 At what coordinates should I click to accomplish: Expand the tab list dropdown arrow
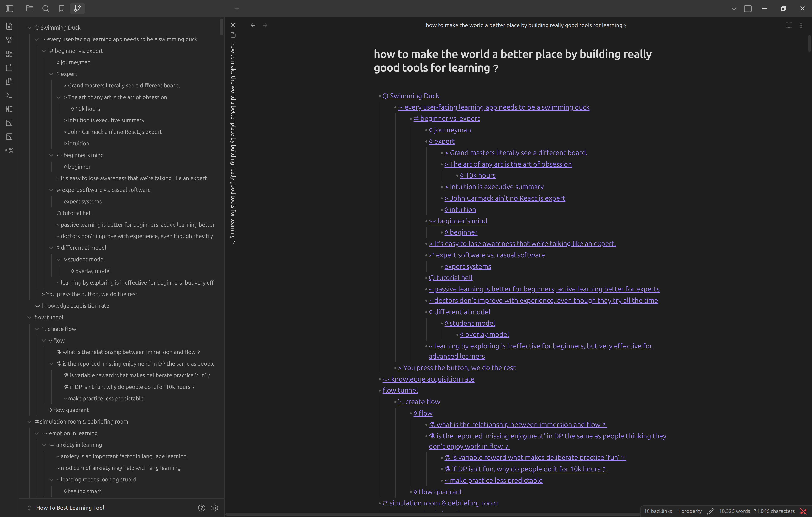tap(734, 8)
